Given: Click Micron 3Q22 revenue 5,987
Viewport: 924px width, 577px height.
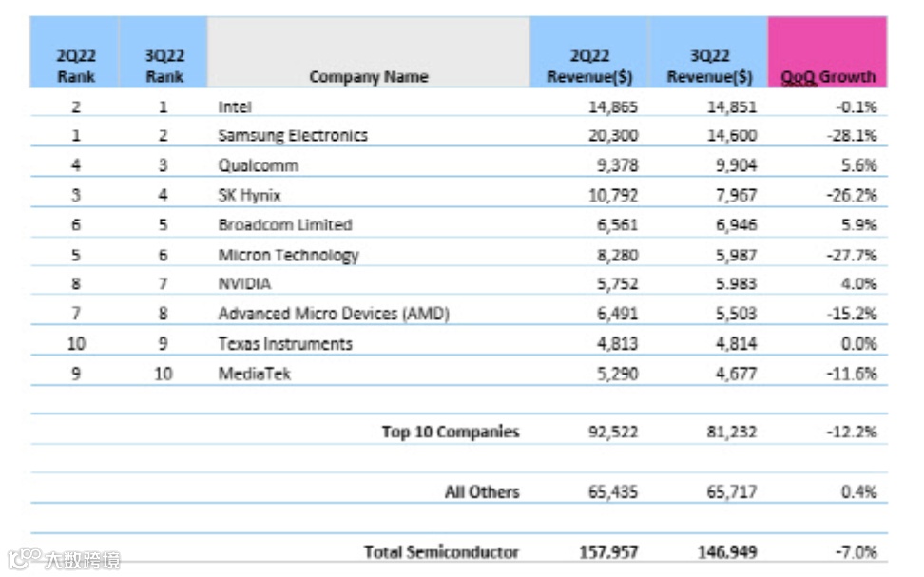Looking at the screenshot, I should point(736,255).
